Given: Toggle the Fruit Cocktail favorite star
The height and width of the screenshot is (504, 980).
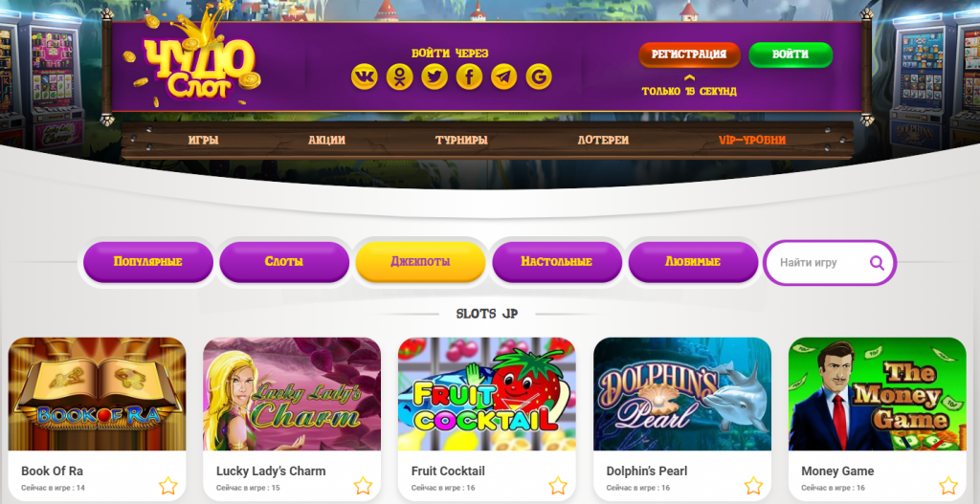Looking at the screenshot, I should 558,485.
